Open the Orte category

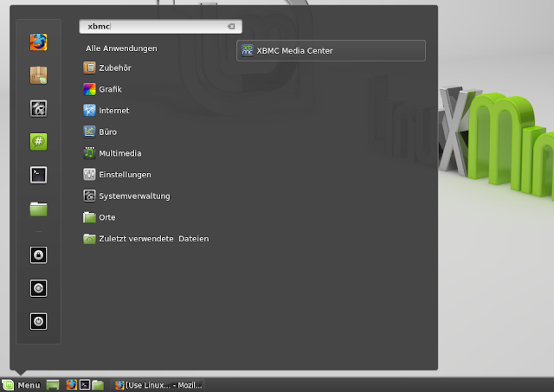pyautogui.click(x=100, y=217)
